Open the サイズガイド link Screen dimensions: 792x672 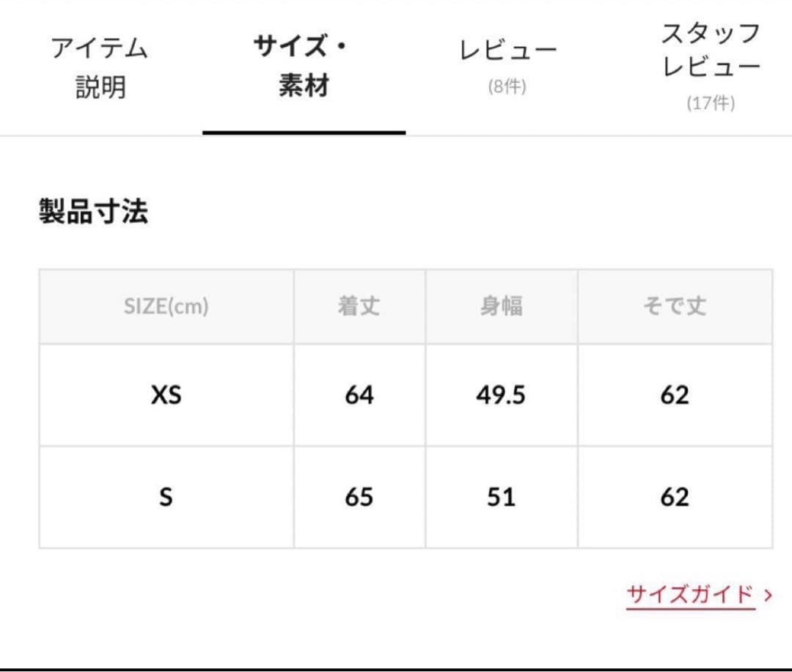click(690, 594)
